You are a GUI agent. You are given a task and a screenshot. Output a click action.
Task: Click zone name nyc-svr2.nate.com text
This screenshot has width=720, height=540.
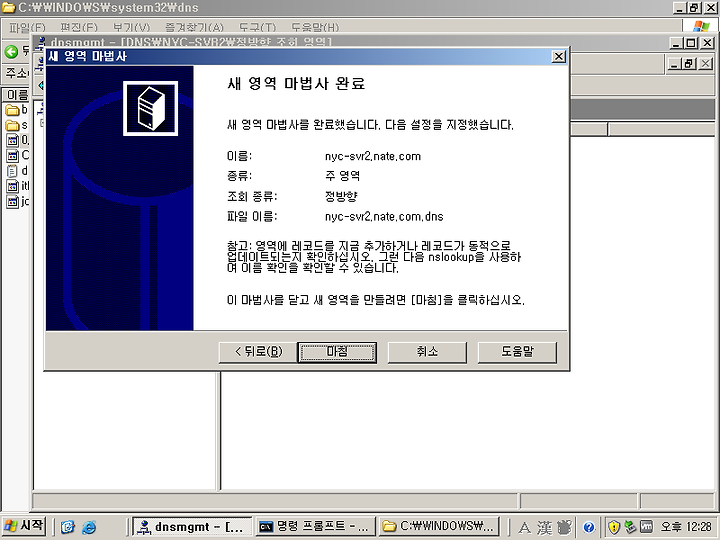(x=372, y=156)
